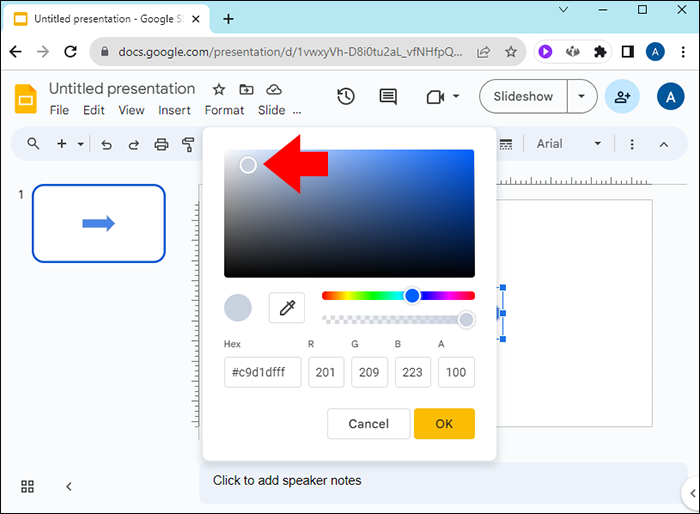Reload the browser page
The width and height of the screenshot is (700, 514).
click(71, 52)
